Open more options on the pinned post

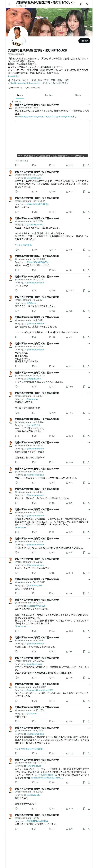[89, 104]
